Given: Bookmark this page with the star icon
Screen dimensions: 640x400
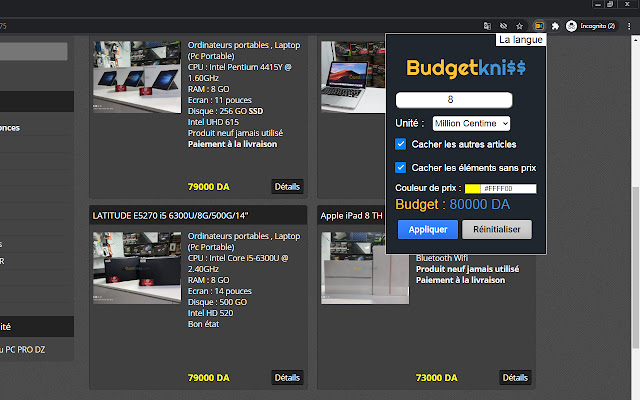Looking at the screenshot, I should pyautogui.click(x=519, y=26).
